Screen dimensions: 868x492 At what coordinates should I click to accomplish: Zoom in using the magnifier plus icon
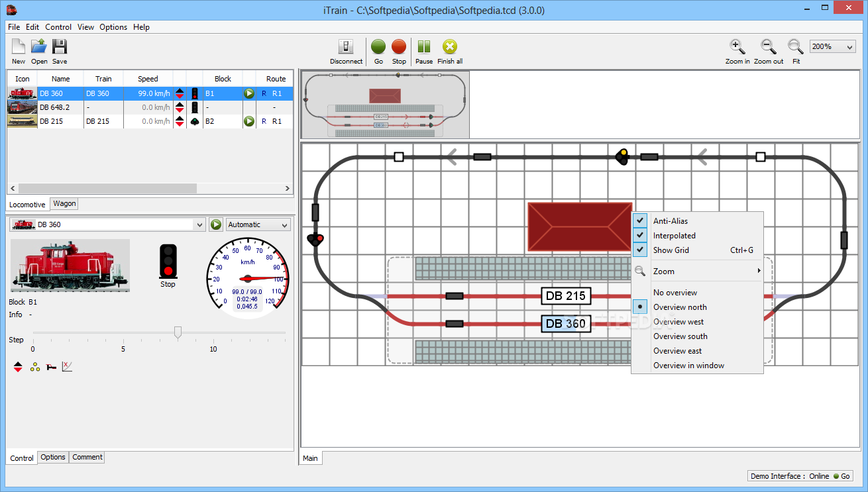coord(737,47)
